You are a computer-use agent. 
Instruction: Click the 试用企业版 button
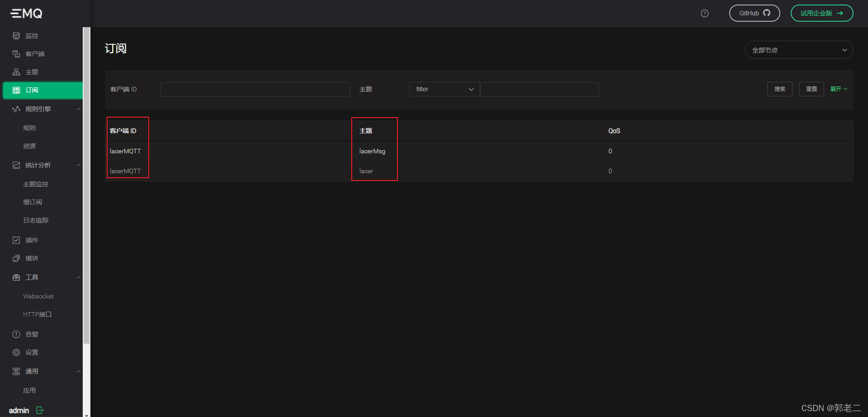(821, 13)
